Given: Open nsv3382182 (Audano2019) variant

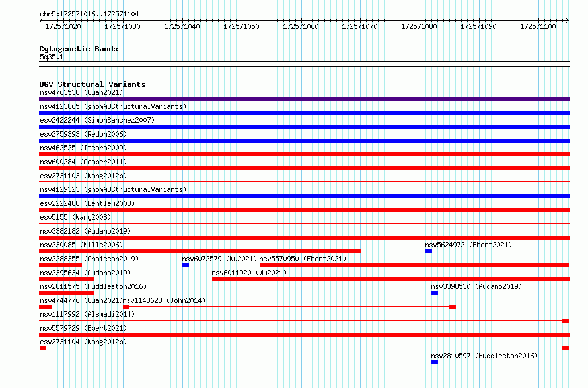Looking at the screenshot, I should 85,231.
